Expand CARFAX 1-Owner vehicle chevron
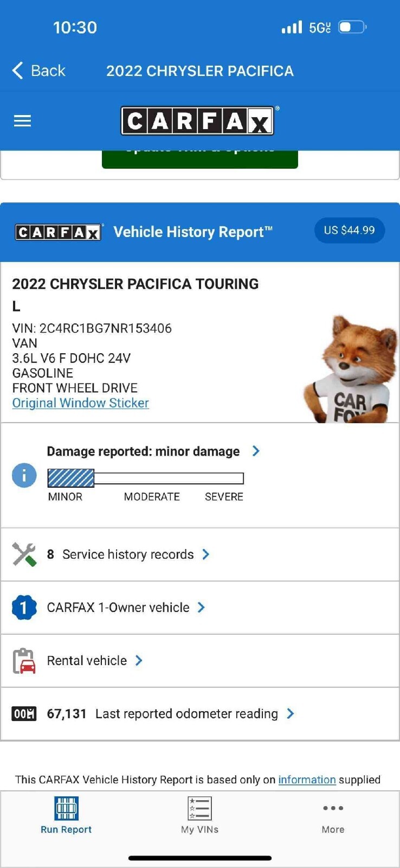Viewport: 400px width, 868px height. click(x=202, y=608)
